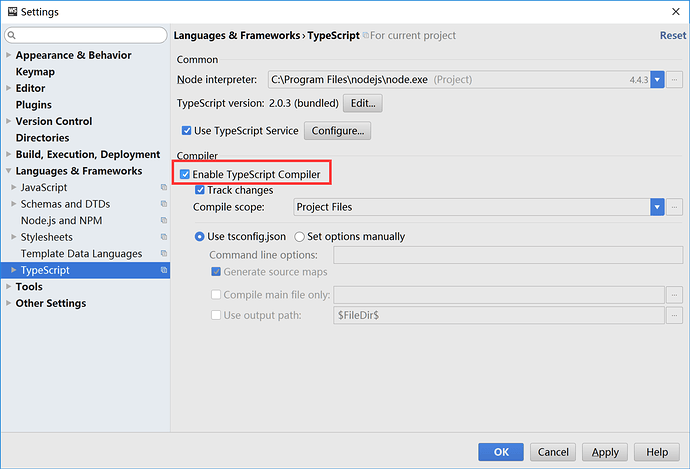Open the Compile scope dropdown
This screenshot has height=469, width=690.
[x=657, y=207]
